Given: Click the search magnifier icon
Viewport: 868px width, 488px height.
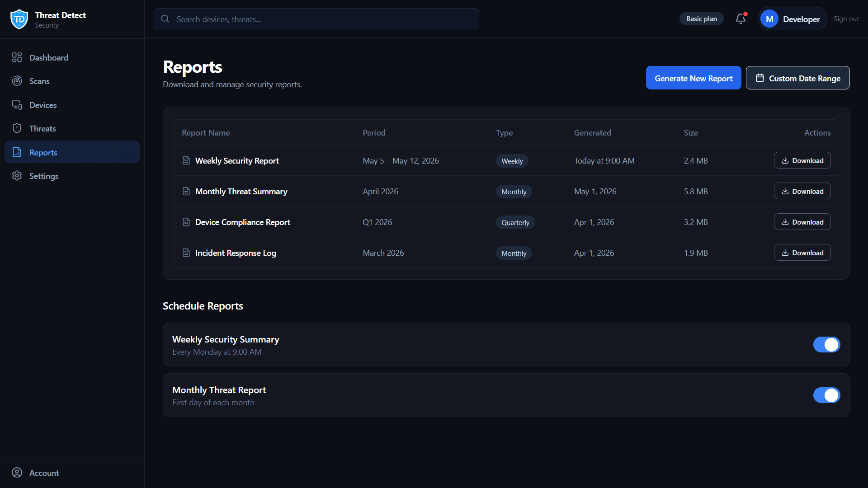Looking at the screenshot, I should pos(165,19).
